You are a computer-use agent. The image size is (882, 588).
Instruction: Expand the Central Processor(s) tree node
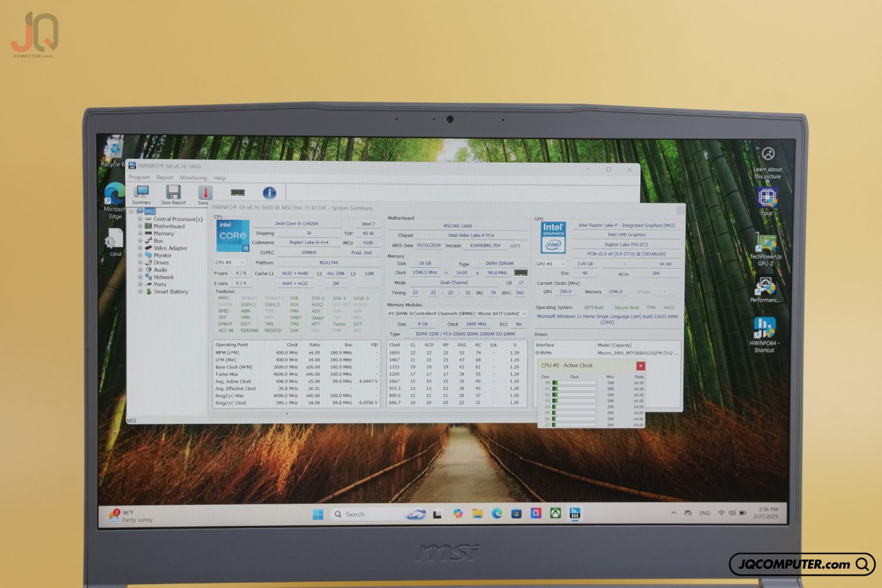(x=140, y=219)
